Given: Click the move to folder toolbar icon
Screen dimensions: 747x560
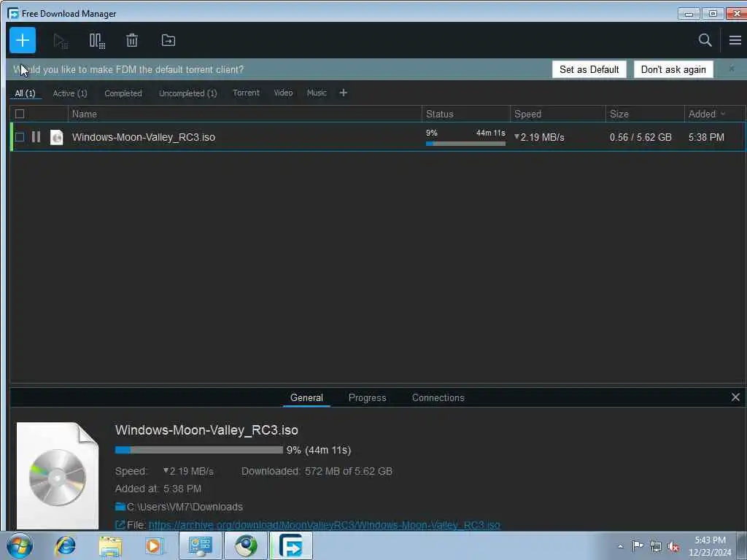Looking at the screenshot, I should (169, 41).
